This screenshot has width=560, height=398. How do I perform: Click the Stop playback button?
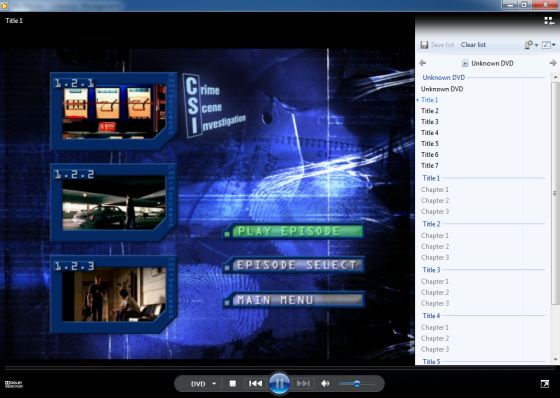pyautogui.click(x=232, y=383)
